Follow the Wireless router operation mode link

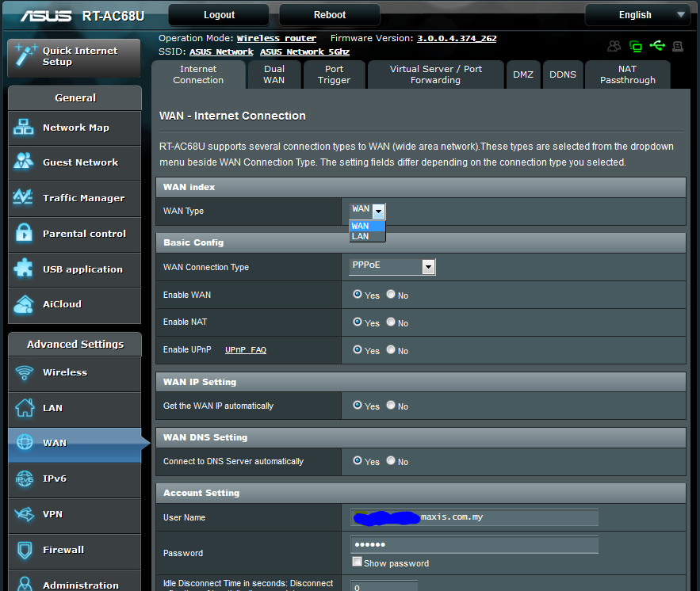click(277, 38)
